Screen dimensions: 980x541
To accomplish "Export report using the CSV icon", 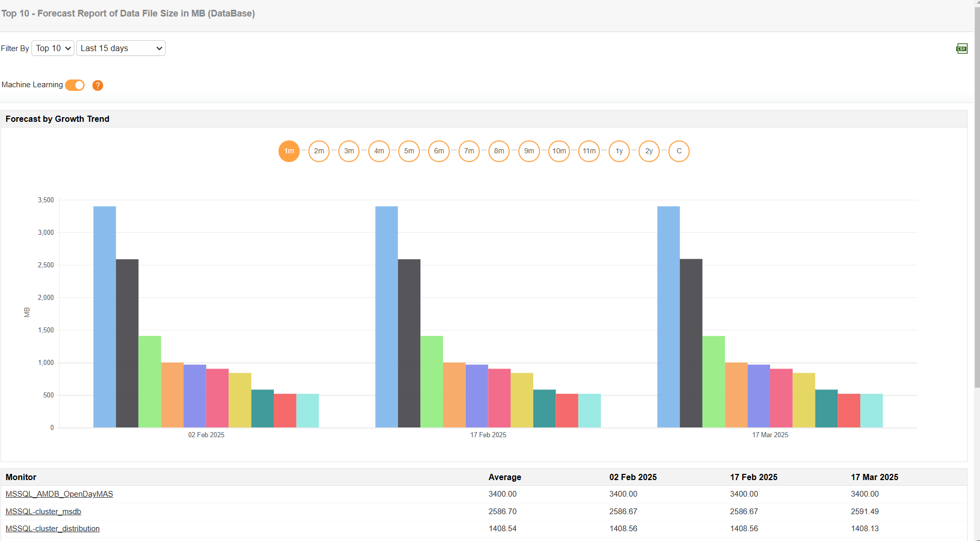I will point(961,49).
